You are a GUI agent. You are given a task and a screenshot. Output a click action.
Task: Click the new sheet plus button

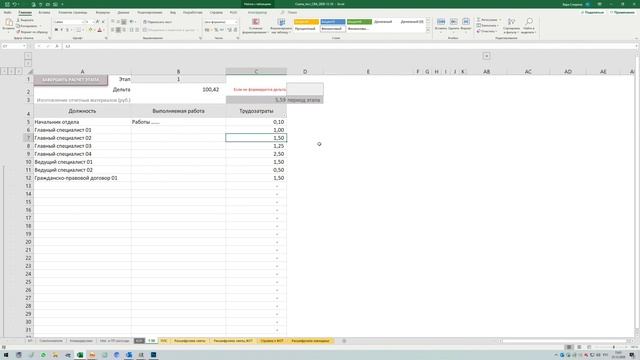coord(344,341)
